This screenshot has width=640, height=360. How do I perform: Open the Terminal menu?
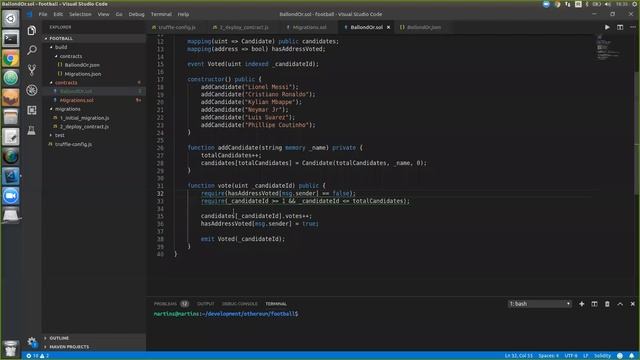161,14
